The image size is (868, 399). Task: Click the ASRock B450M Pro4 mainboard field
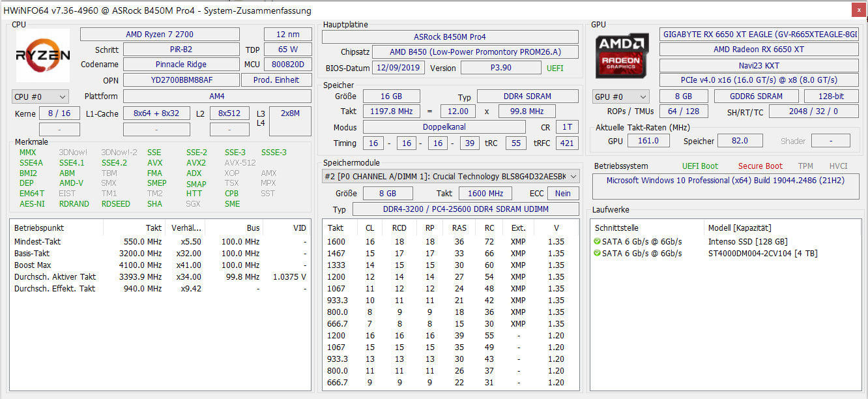(x=450, y=37)
